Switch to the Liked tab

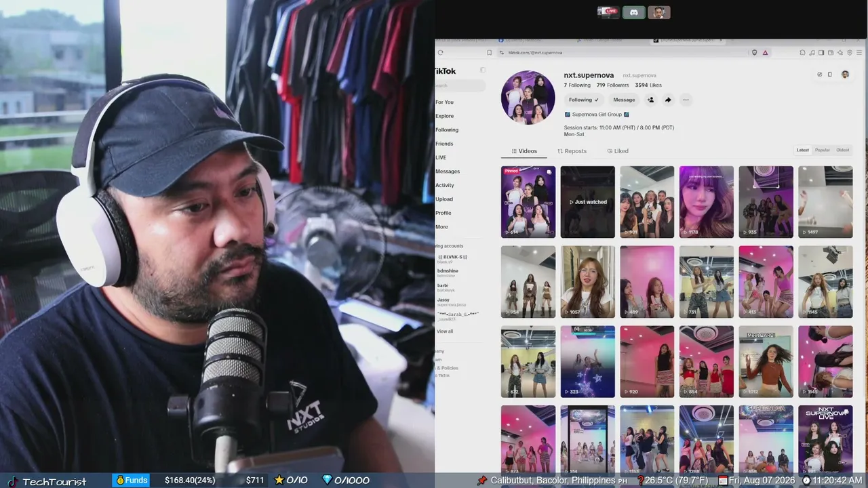(618, 151)
